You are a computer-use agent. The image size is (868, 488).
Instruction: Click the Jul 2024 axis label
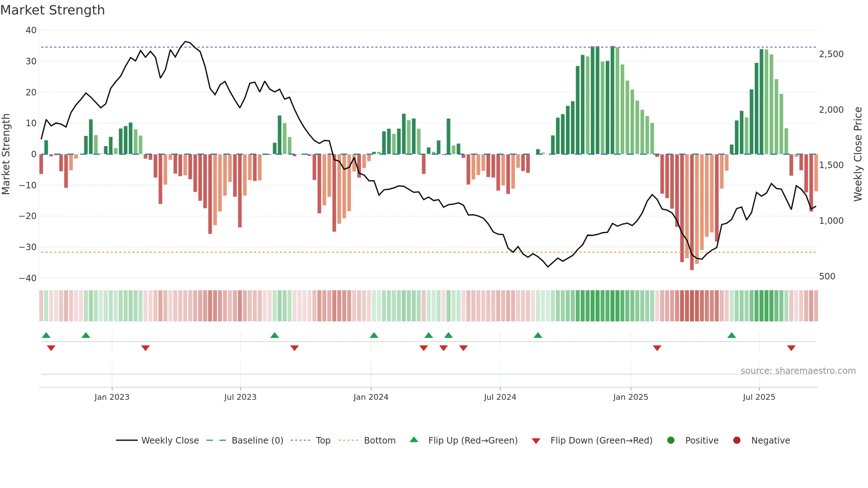pyautogui.click(x=500, y=397)
